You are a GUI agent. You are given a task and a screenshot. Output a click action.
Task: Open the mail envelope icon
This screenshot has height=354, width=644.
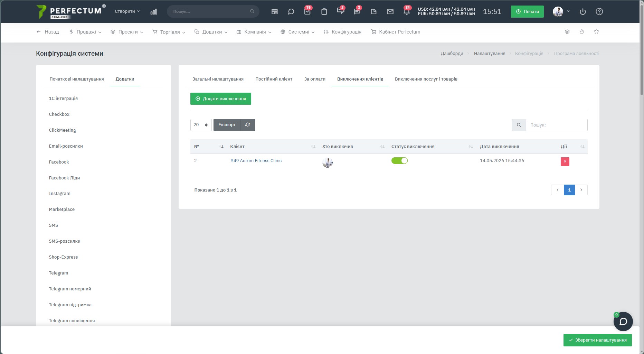click(x=390, y=11)
